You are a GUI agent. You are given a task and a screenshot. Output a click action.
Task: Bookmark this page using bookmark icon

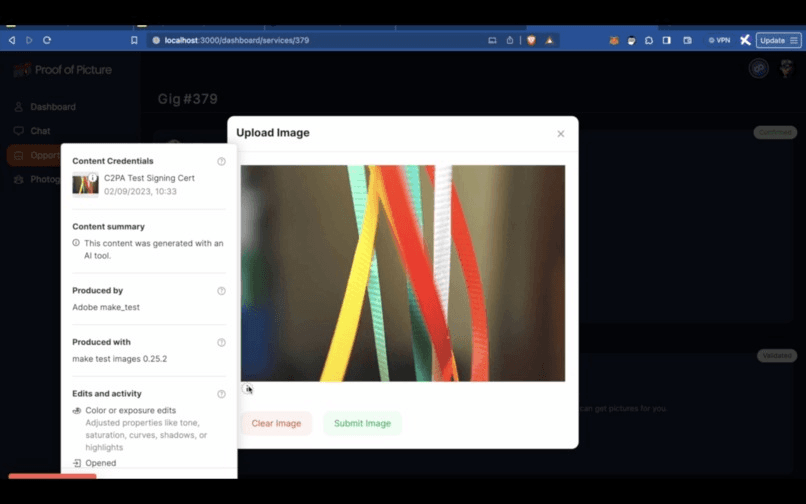tap(134, 40)
